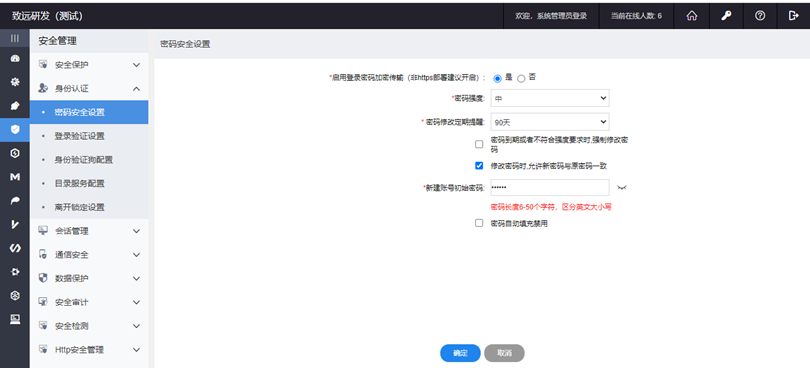Open the computer monitor sidebar icon

pos(15,319)
